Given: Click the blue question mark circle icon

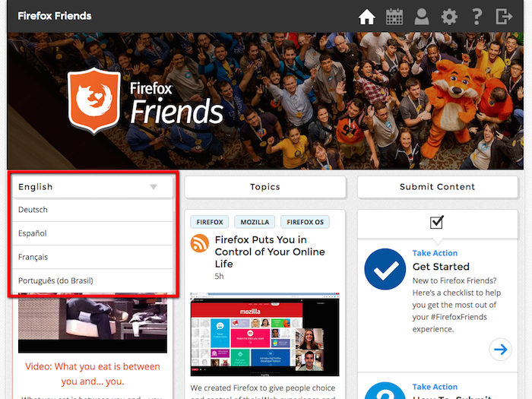Looking at the screenshot, I should (385, 391).
